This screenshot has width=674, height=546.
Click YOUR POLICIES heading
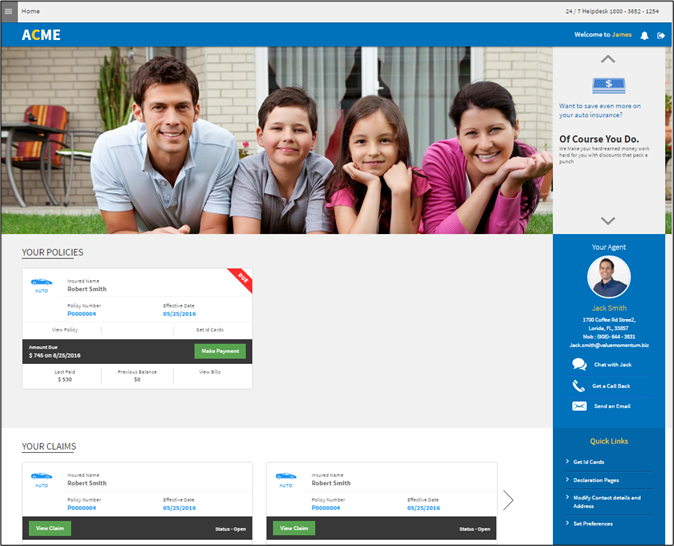[52, 252]
